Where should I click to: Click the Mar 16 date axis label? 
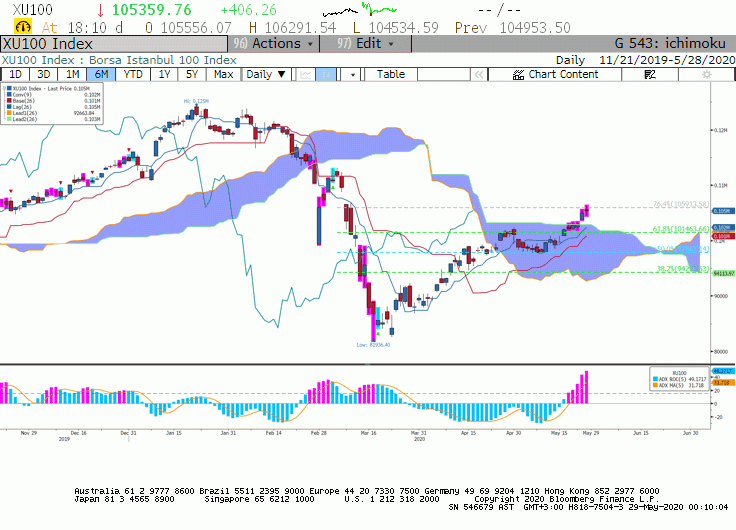point(368,433)
